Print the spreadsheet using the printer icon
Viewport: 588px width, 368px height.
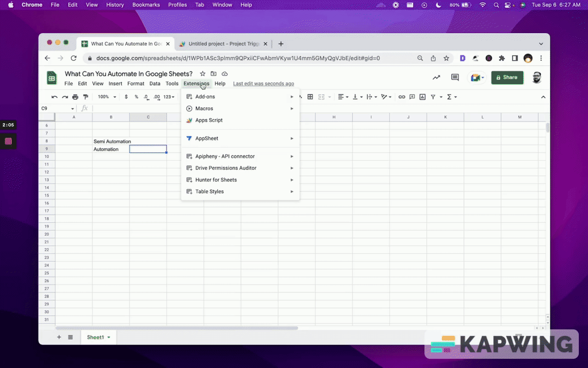(x=75, y=97)
